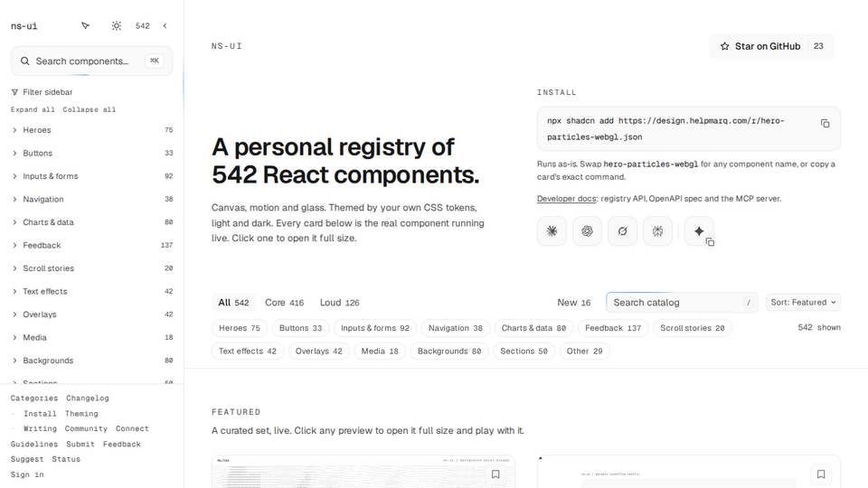Viewport: 868px width, 488px height.
Task: Open the Changelog footer link
Action: (x=88, y=399)
